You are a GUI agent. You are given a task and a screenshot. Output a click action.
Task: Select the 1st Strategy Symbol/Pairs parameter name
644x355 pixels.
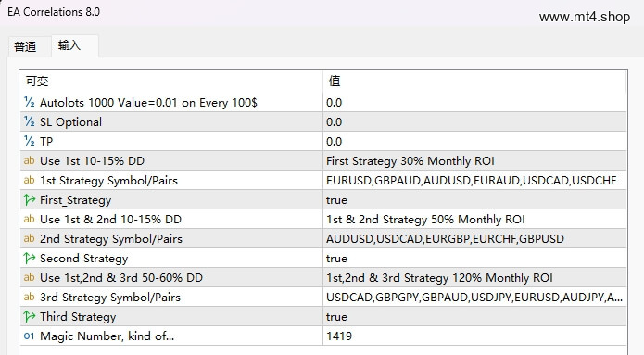[108, 181]
